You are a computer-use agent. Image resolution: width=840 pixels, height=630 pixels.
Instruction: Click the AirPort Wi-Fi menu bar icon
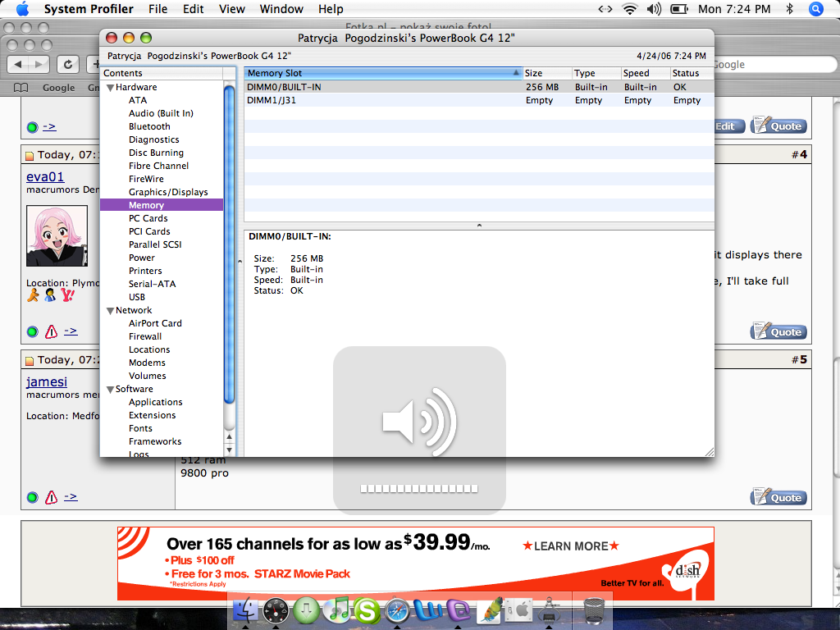coord(629,8)
